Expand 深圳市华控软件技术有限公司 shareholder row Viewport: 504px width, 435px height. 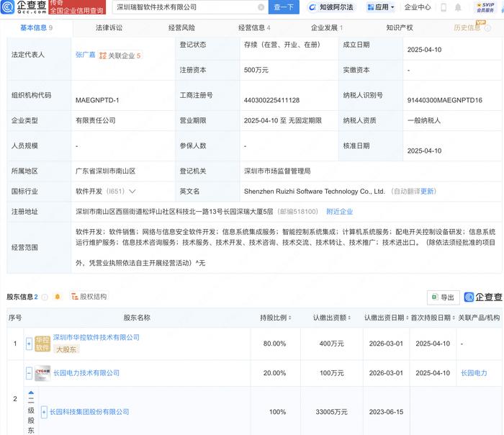pos(29,344)
